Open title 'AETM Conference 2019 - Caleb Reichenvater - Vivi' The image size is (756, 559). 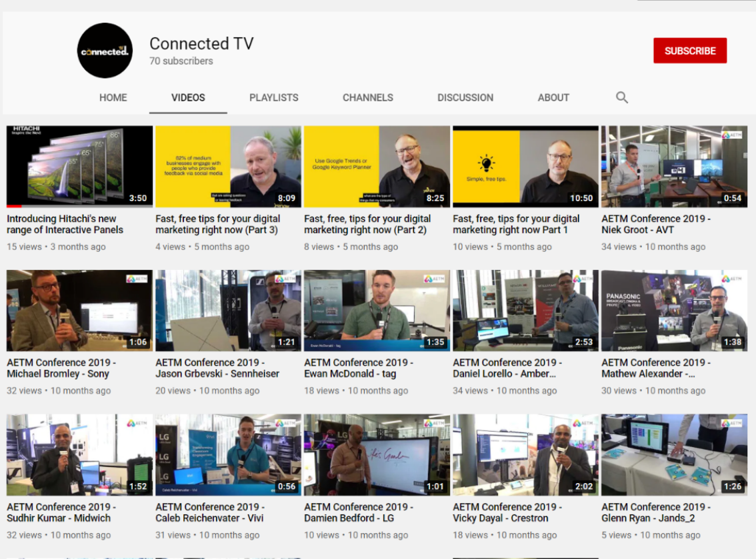tap(210, 512)
